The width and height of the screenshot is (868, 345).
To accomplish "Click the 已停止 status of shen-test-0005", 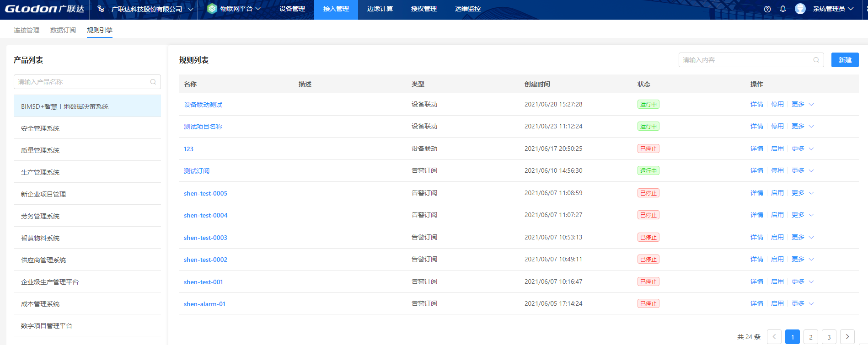I will point(648,193).
